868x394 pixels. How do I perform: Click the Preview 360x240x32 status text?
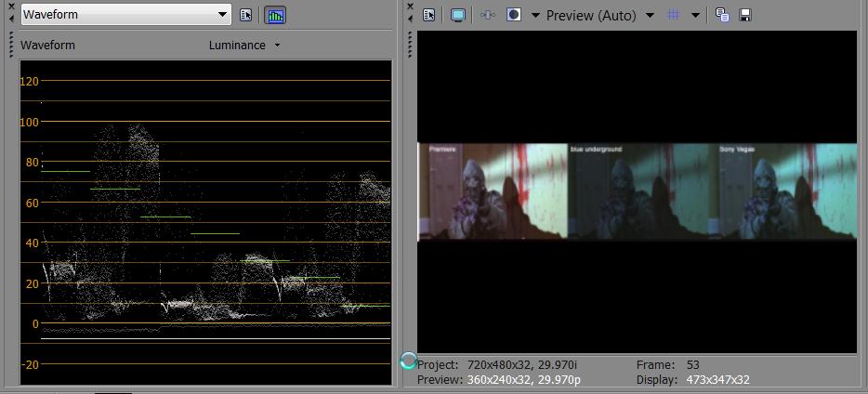[x=499, y=380]
